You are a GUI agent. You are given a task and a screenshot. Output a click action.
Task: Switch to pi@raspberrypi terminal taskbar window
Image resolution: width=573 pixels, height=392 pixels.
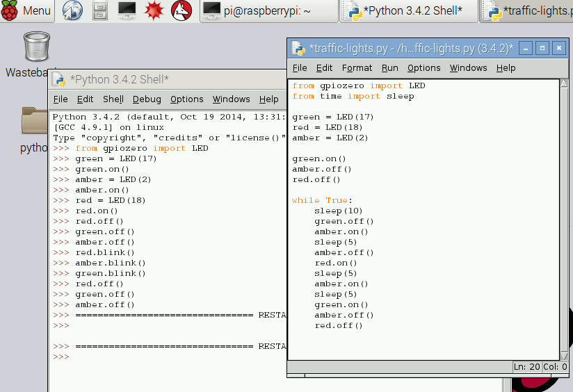(268, 10)
